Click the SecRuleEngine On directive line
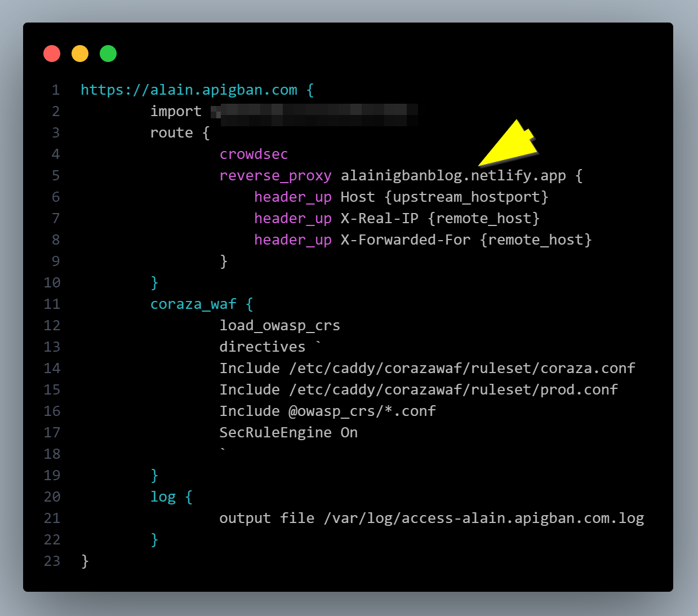 point(288,432)
